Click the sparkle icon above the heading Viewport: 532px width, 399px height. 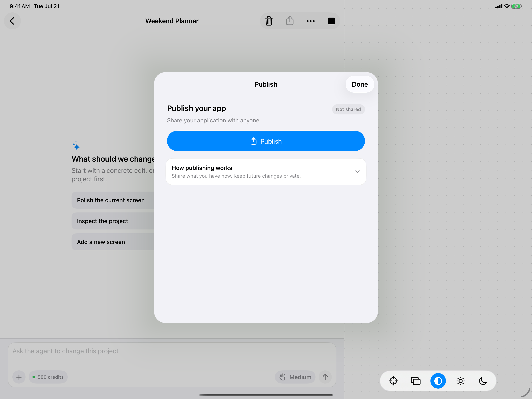[x=76, y=146]
